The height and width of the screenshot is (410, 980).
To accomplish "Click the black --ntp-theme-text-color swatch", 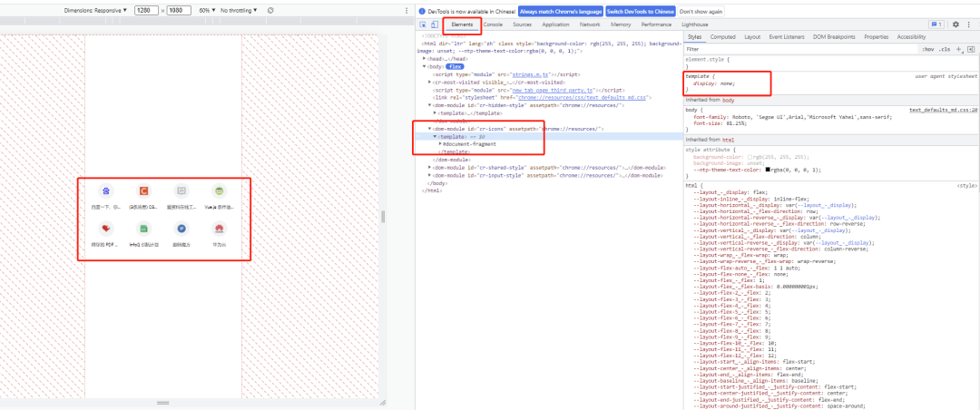I will 769,170.
